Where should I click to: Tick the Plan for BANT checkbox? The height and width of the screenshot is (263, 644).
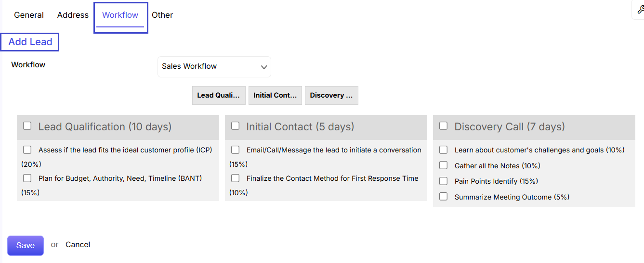(x=27, y=178)
